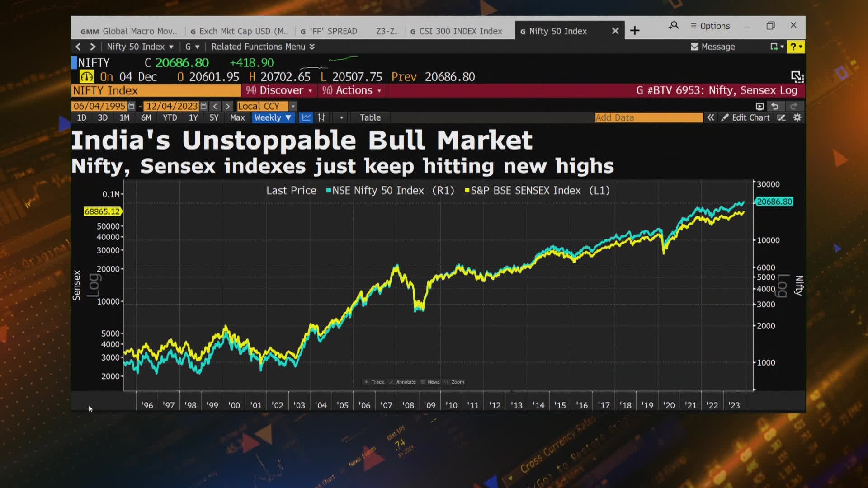The image size is (868, 488).
Task: Open the Table view button
Action: (x=370, y=117)
